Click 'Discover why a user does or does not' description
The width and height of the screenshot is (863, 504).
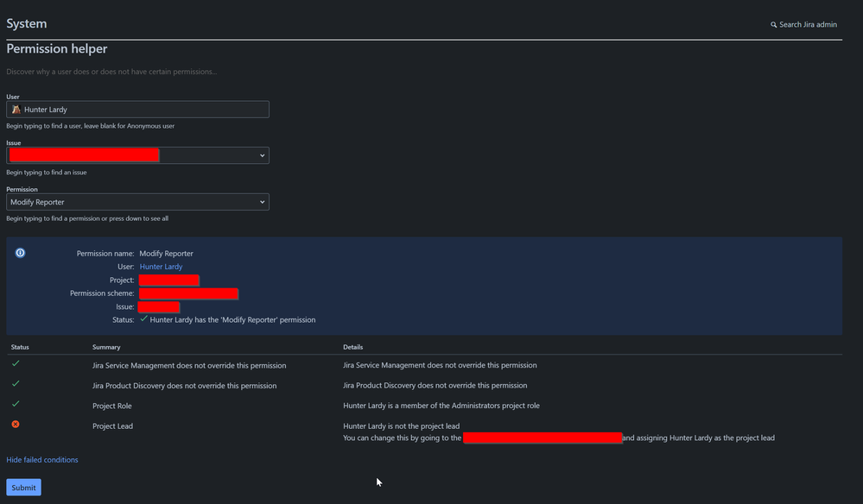(x=111, y=72)
